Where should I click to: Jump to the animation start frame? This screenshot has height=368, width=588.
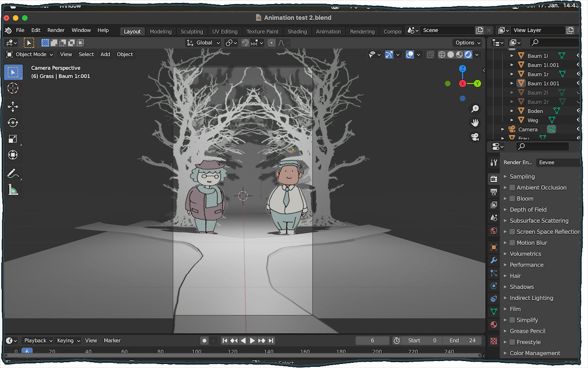(225, 340)
